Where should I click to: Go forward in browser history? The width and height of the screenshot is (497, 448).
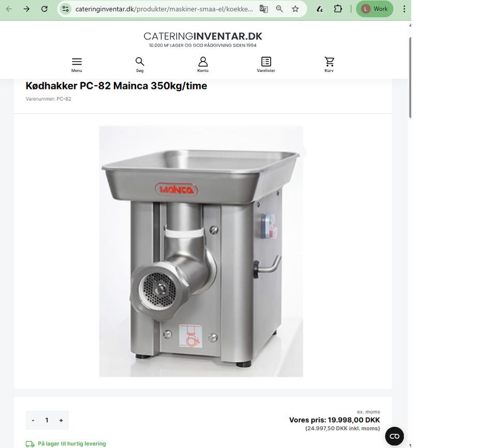point(26,9)
